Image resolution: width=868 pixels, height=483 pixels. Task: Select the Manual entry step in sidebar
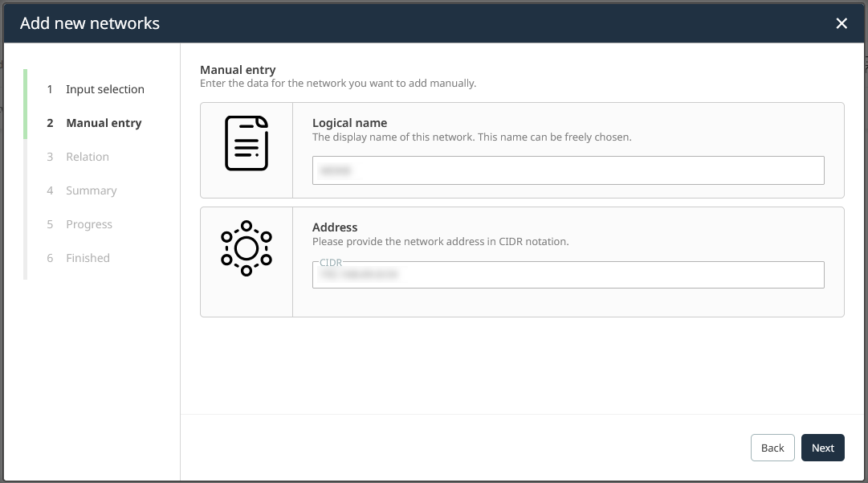pyautogui.click(x=104, y=123)
